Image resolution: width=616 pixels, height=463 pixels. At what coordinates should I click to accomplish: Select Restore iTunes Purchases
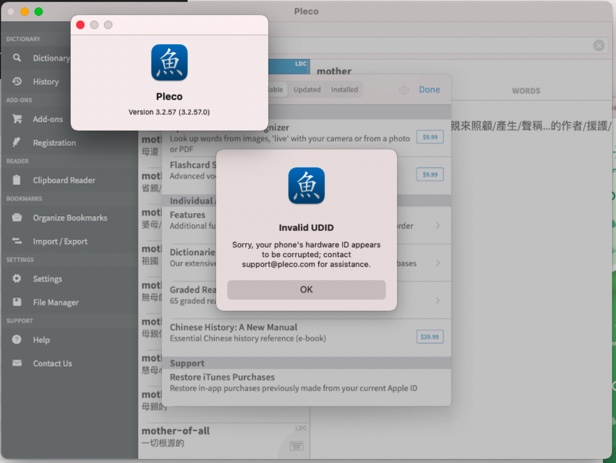click(306, 382)
